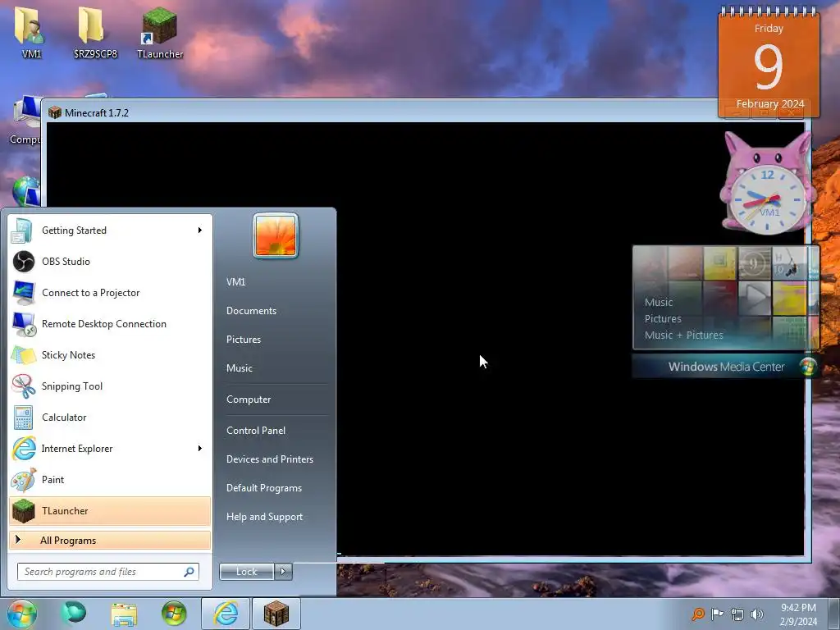The width and height of the screenshot is (840, 630).
Task: Click the calendar gadget showing Friday 9
Action: pos(769,62)
